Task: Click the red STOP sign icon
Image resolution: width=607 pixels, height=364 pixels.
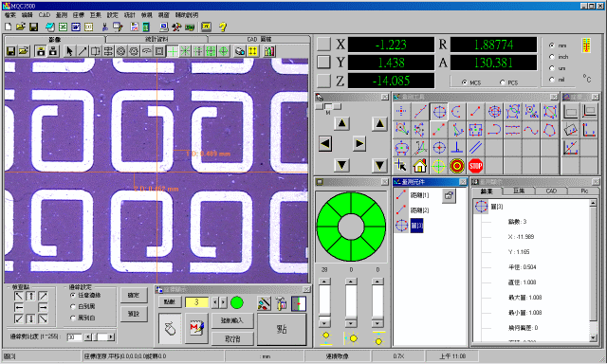Action: [x=476, y=166]
